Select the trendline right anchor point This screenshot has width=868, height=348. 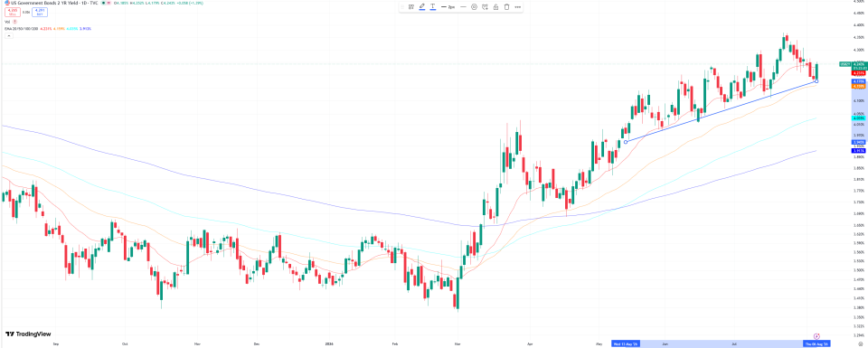(816, 81)
